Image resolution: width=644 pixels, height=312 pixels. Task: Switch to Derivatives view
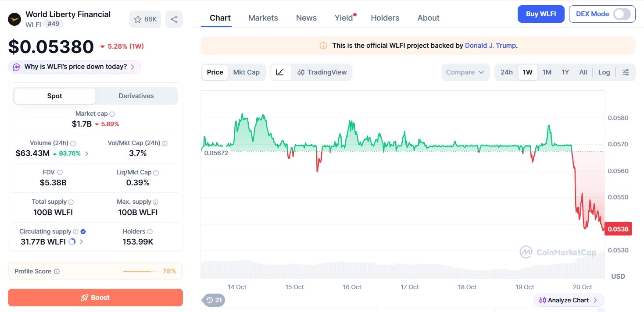click(136, 96)
